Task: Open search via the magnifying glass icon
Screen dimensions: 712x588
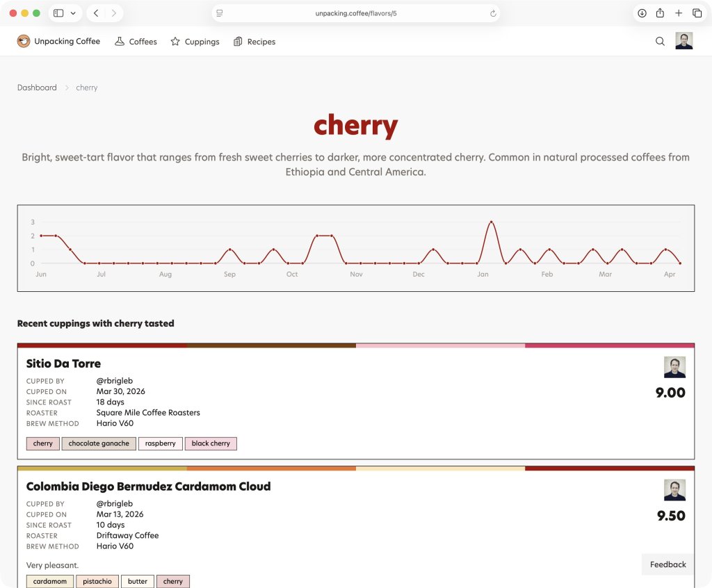Action: 659,41
